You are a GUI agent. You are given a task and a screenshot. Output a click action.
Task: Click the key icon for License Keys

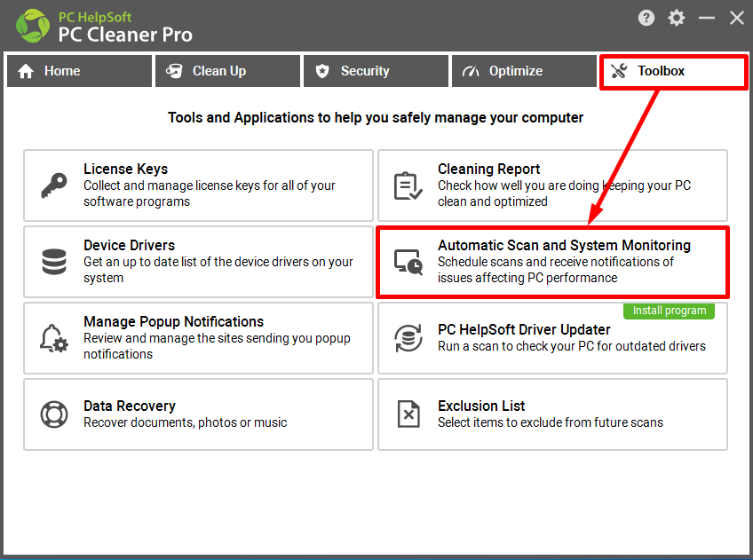click(x=54, y=185)
